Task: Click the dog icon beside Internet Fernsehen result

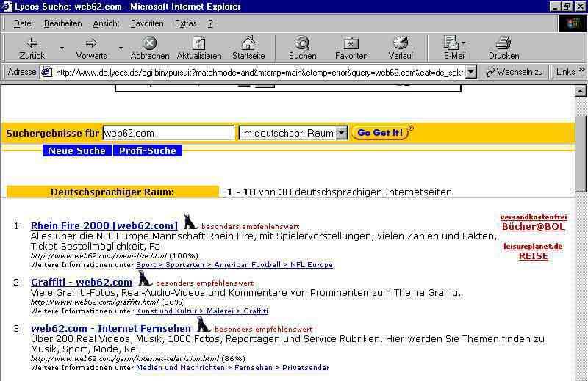Action: 204,324
